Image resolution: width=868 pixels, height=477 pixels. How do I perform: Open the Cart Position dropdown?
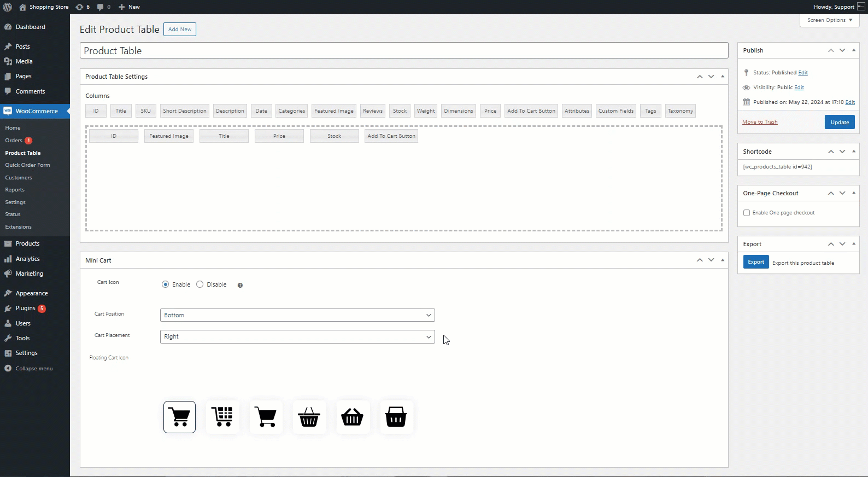coord(297,315)
